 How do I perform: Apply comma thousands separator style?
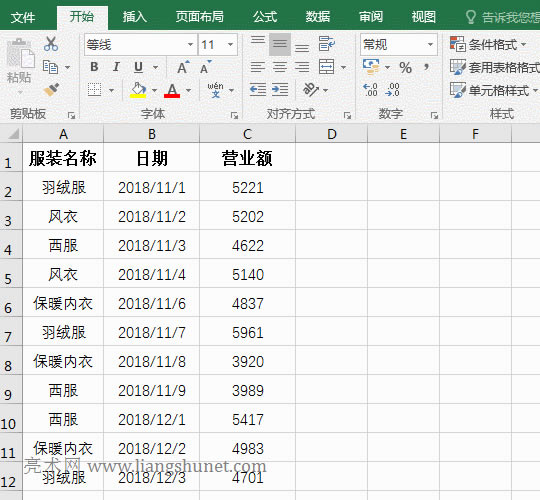tap(426, 67)
